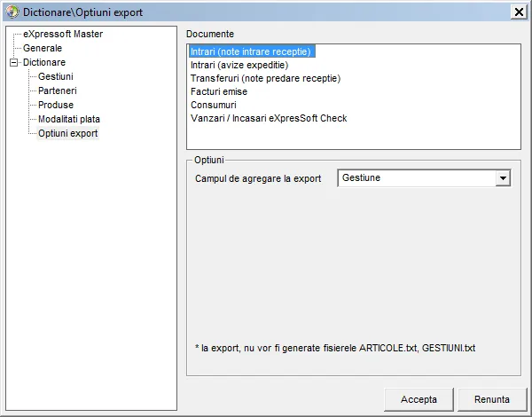
Task: Select Consumuri in Documente list
Action: [x=214, y=105]
